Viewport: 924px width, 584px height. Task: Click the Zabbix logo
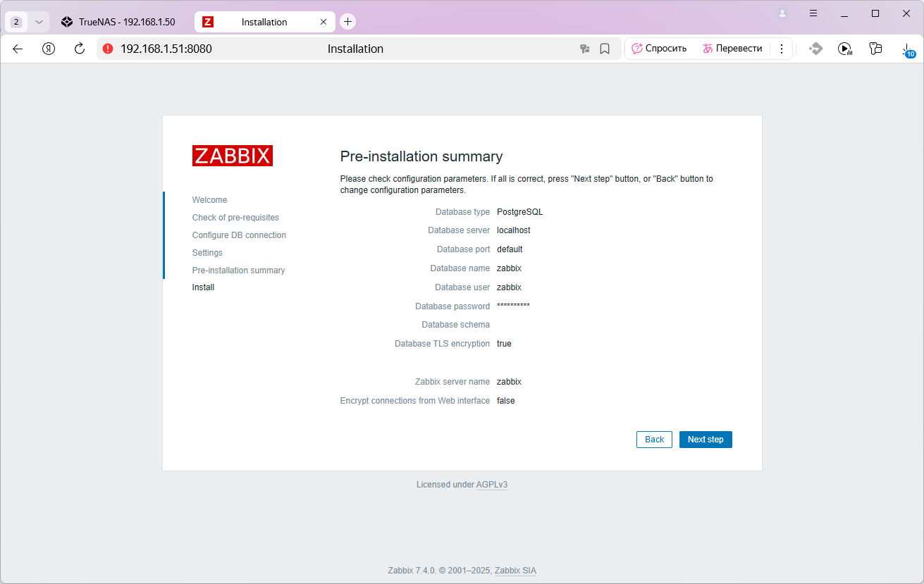pos(233,156)
